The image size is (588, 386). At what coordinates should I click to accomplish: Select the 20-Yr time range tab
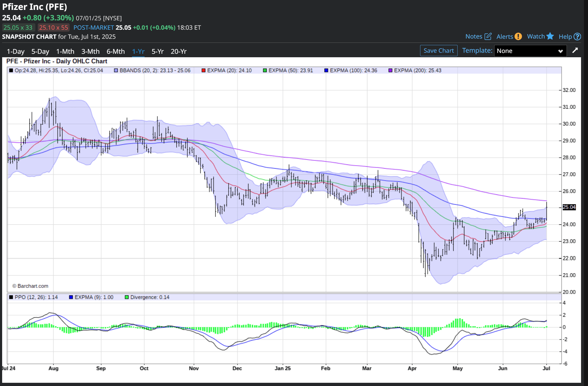(x=179, y=51)
